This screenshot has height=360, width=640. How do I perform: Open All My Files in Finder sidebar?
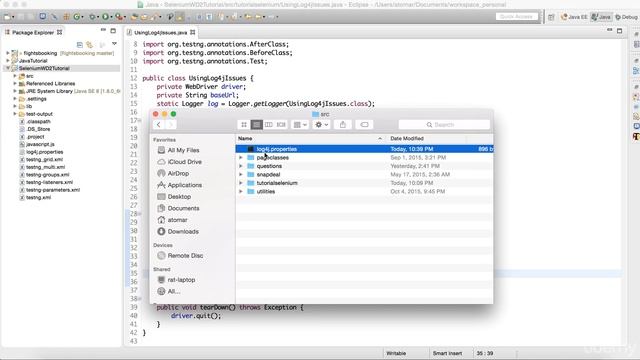183,150
